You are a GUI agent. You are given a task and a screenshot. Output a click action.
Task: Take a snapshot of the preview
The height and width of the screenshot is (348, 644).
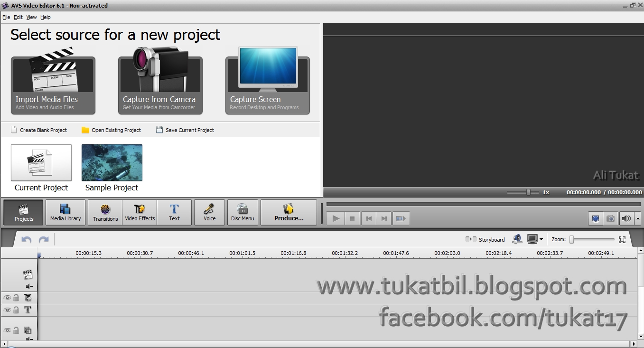[x=611, y=218]
